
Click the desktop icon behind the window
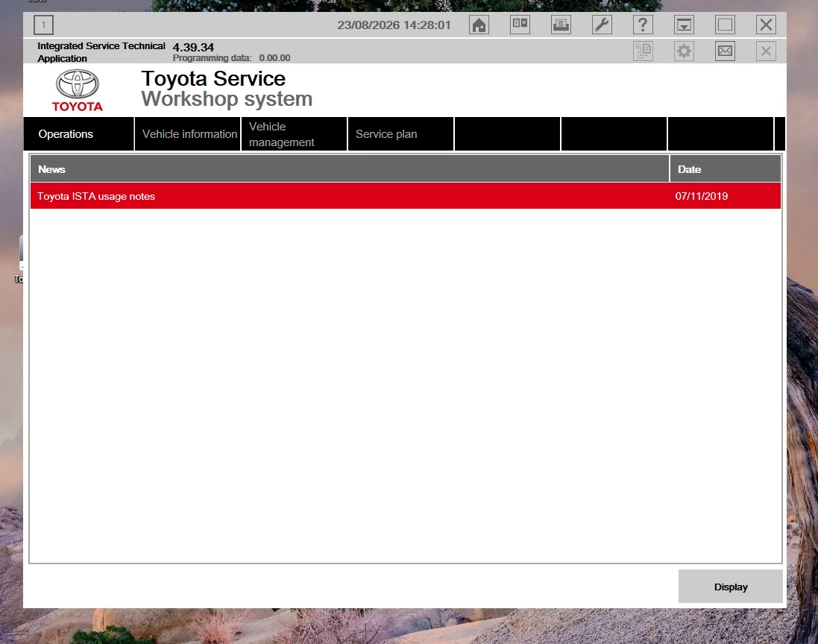(x=20, y=259)
